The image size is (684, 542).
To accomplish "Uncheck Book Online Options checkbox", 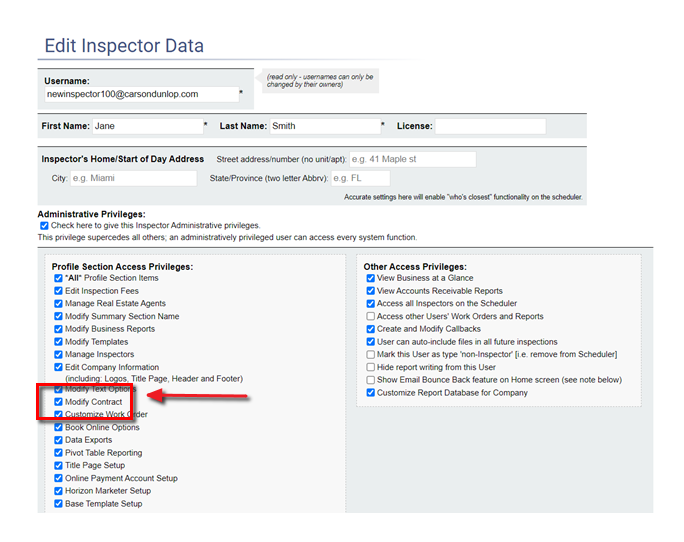I will tap(58, 427).
